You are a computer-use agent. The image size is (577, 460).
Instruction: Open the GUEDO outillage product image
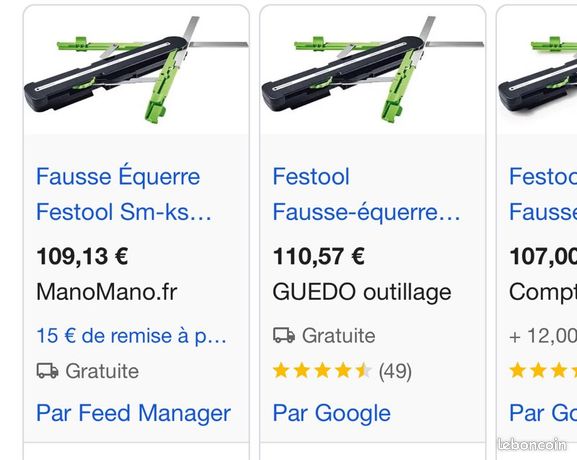pos(372,70)
